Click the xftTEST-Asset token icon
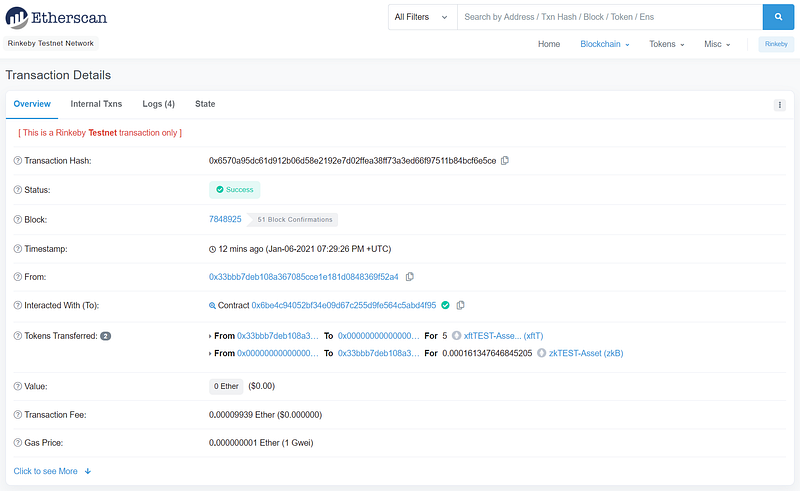 [x=456, y=336]
